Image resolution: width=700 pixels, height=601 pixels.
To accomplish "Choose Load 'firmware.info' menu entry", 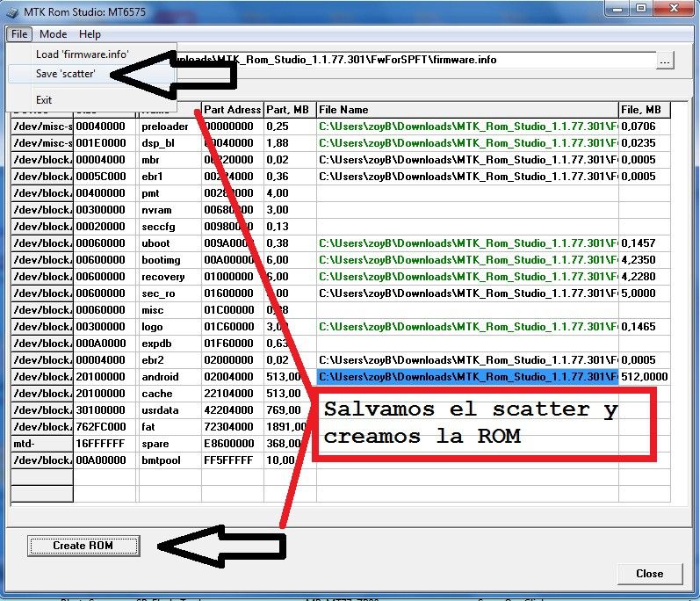I will [x=92, y=54].
